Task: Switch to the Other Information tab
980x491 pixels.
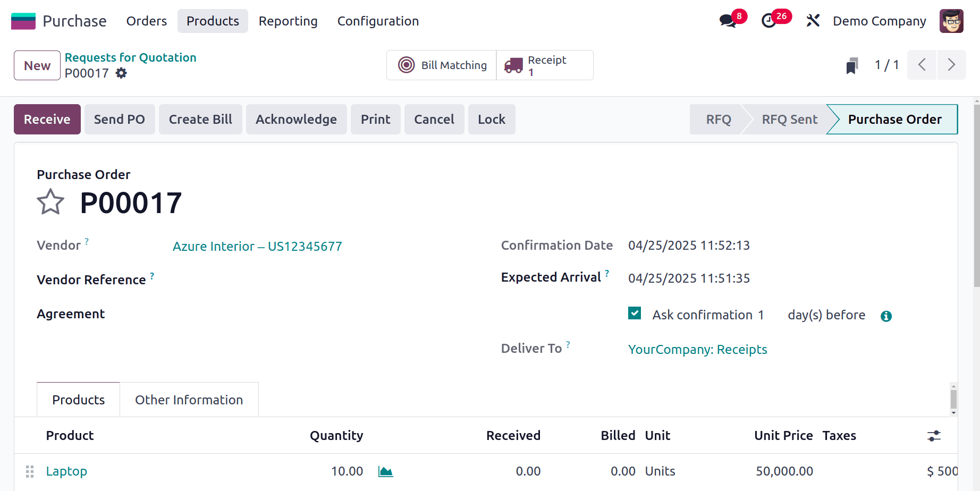Action: (189, 400)
